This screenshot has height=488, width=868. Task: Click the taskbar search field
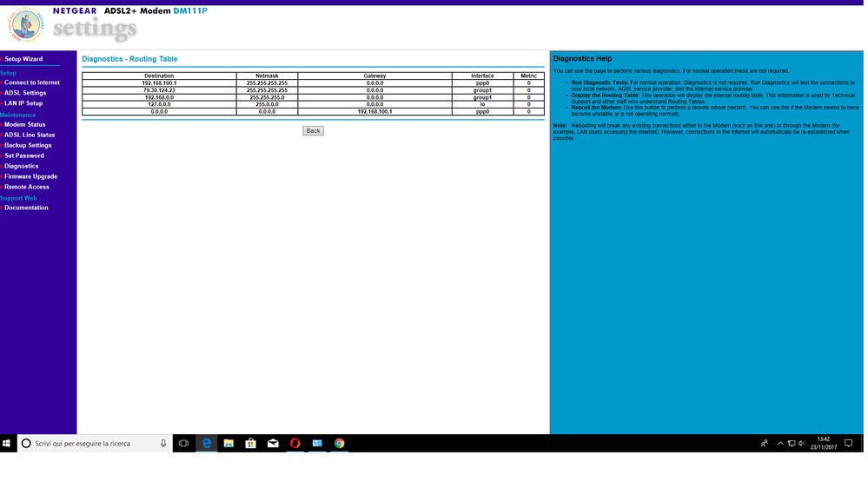click(x=95, y=443)
